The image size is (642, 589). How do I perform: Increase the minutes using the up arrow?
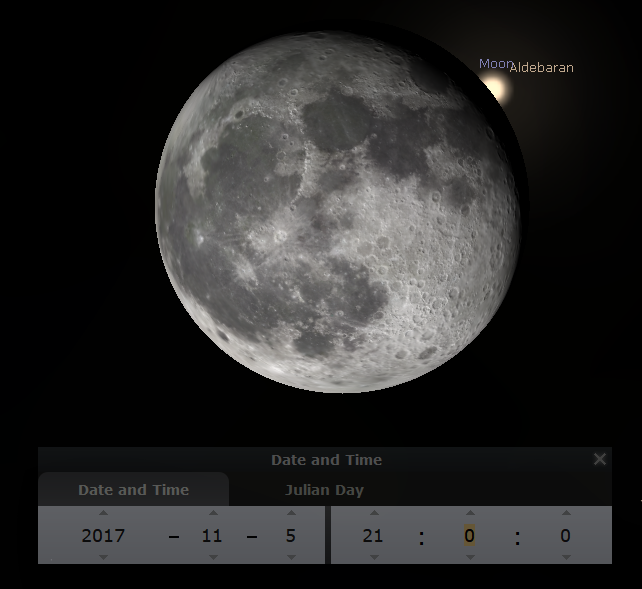pyautogui.click(x=469, y=514)
